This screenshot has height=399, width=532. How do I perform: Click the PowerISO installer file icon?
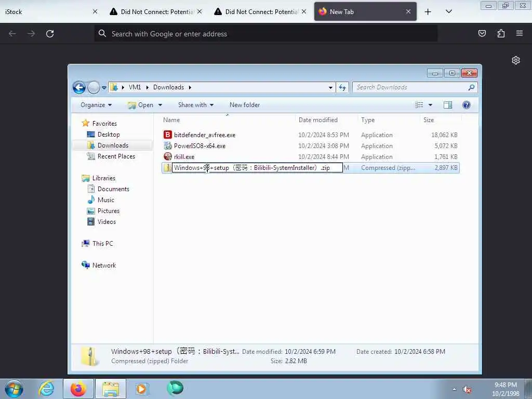(168, 145)
